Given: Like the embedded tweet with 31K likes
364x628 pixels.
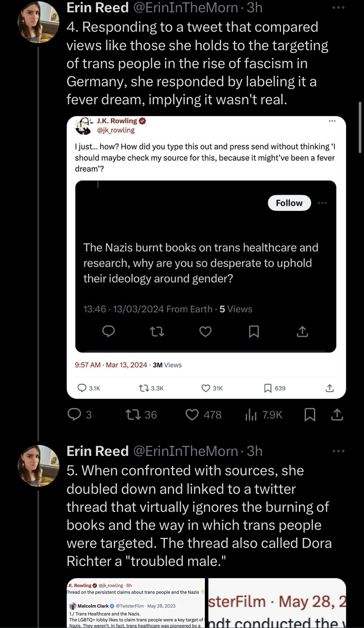Looking at the screenshot, I should pyautogui.click(x=206, y=388).
